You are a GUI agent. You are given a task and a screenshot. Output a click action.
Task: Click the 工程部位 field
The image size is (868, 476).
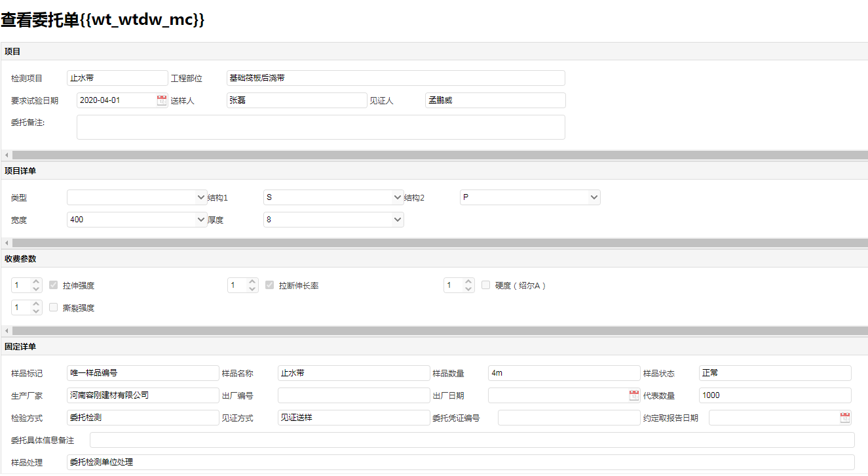(x=396, y=78)
